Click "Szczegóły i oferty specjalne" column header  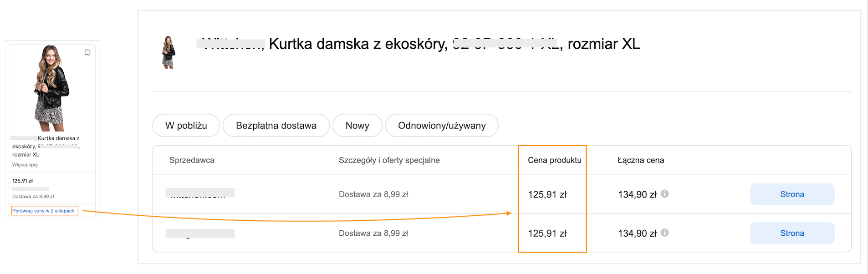(389, 160)
